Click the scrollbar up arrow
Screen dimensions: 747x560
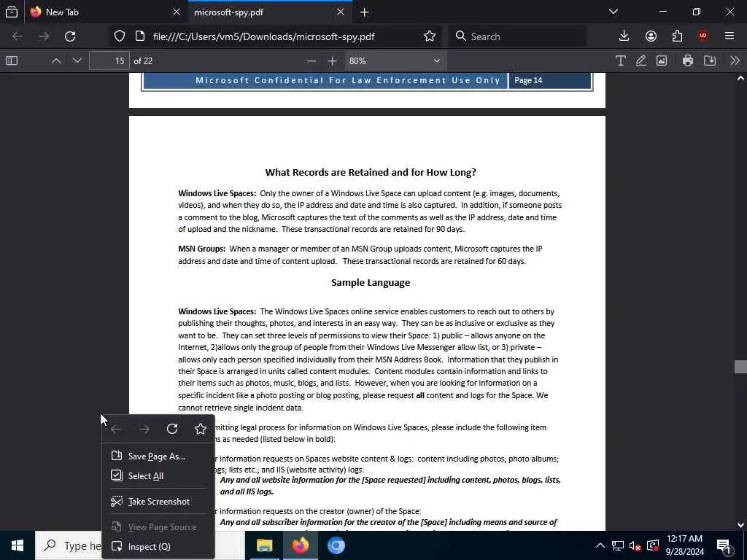point(740,79)
